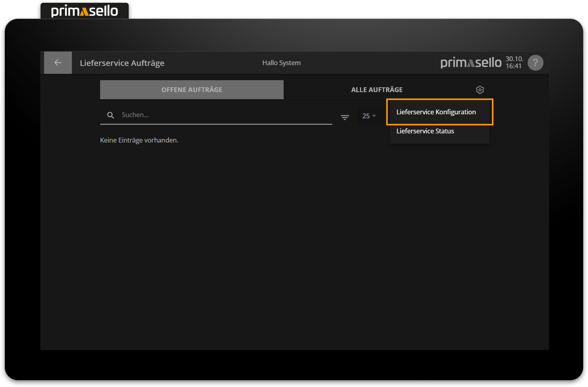The width and height of the screenshot is (588, 387).
Task: Select the OFFENE AUFTRÄGE tab
Action: [x=191, y=90]
